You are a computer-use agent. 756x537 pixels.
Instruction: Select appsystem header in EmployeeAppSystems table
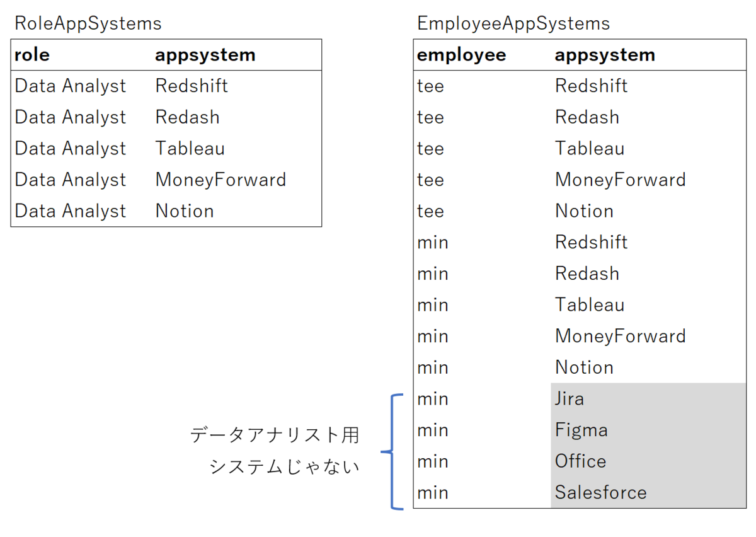click(605, 55)
